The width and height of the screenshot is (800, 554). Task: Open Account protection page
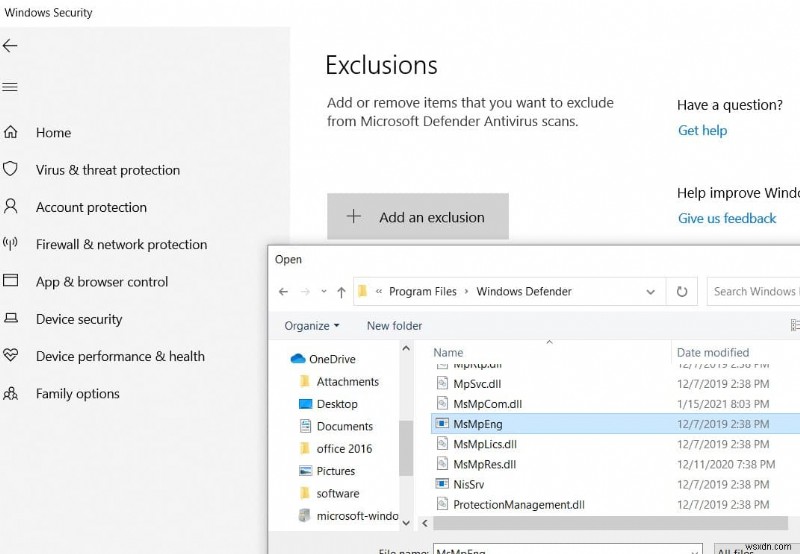click(91, 207)
